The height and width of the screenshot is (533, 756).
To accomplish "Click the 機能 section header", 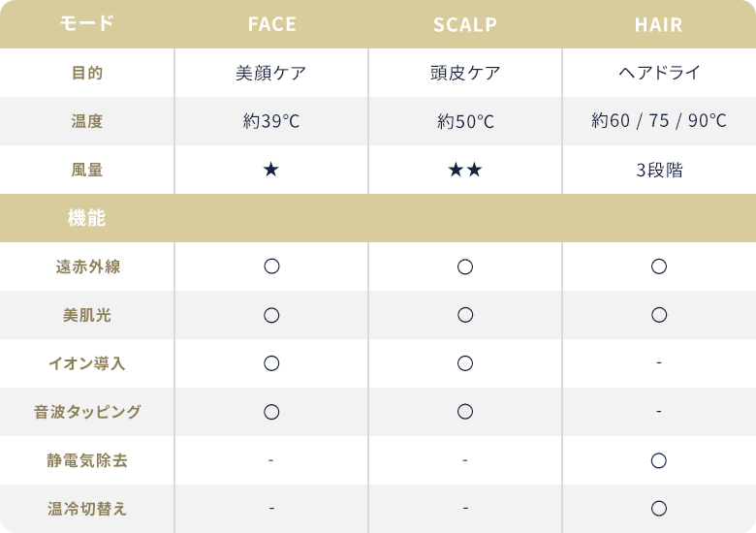I will [x=87, y=218].
